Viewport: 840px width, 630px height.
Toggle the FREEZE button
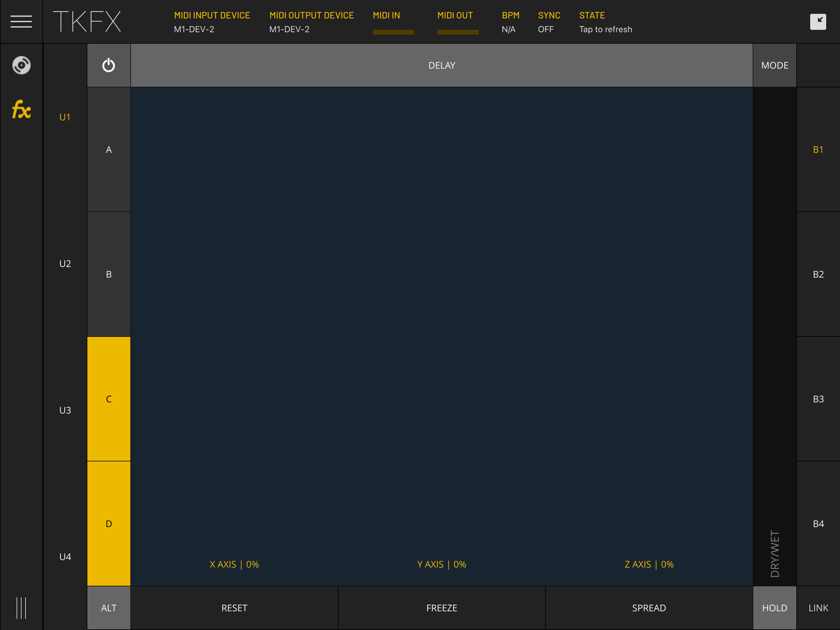441,608
